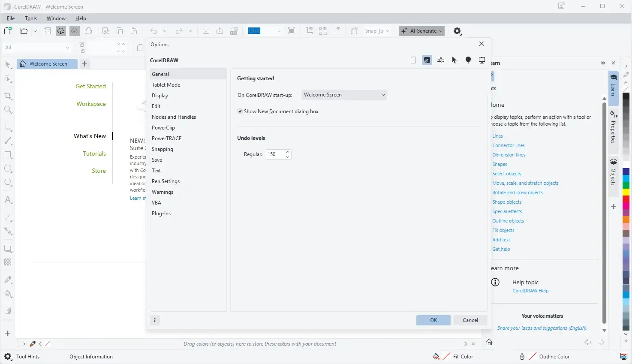Open the Connector lines help link
The image size is (632, 364).
[509, 145]
